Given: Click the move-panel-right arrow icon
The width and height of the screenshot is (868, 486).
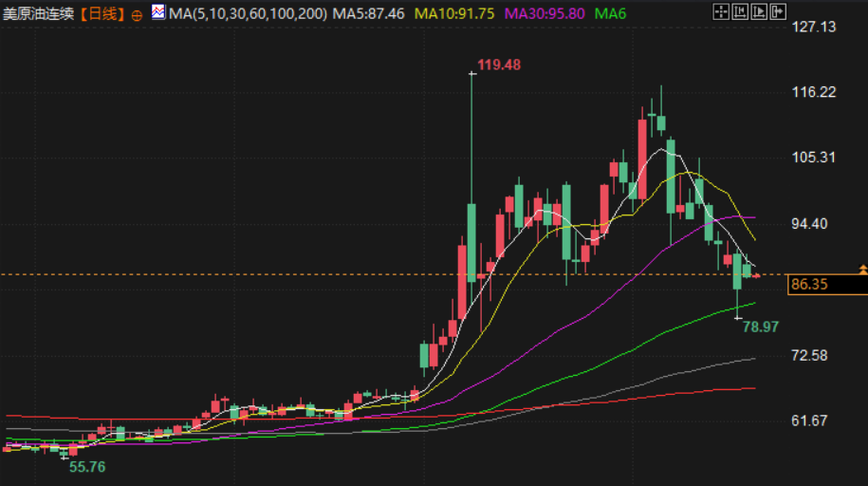Looking at the screenshot, I should click(x=777, y=11).
